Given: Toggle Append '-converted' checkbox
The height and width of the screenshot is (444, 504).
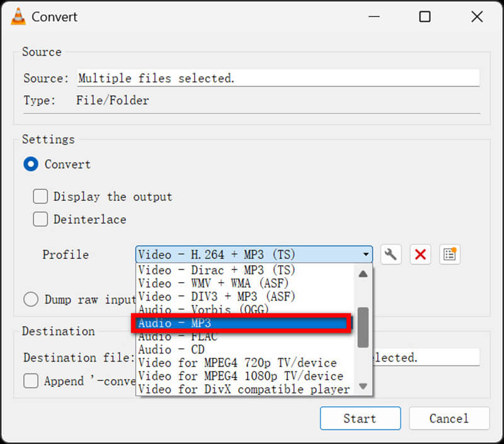Looking at the screenshot, I should point(31,381).
